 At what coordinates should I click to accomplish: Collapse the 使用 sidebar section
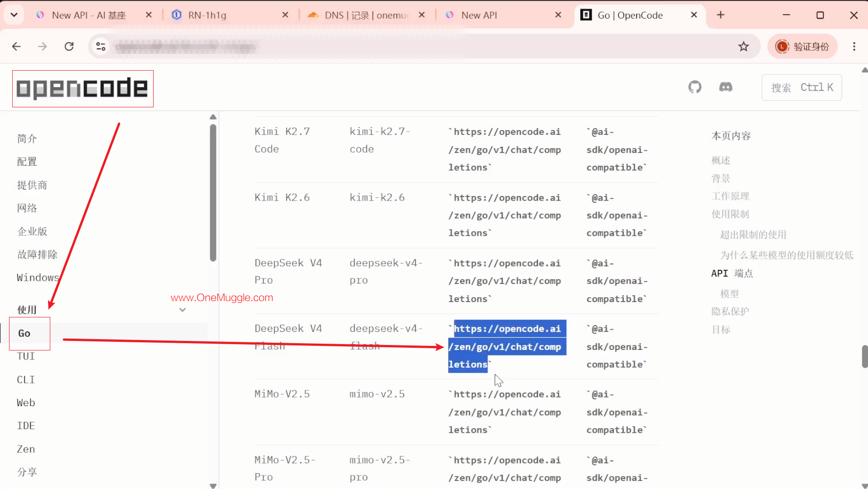(183, 310)
